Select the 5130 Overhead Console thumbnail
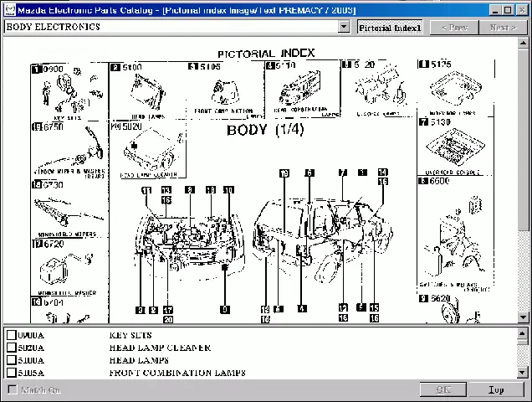The width and height of the screenshot is (532, 402). (x=455, y=146)
